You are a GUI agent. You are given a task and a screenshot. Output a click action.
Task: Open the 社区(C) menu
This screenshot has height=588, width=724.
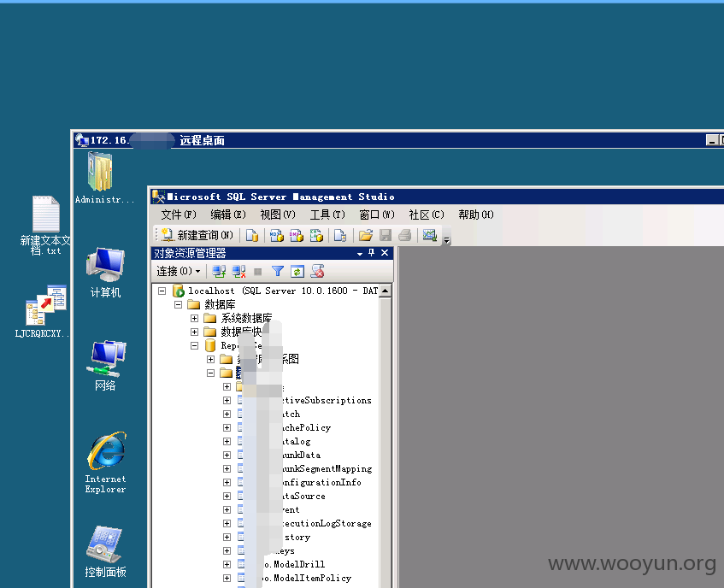point(427,215)
